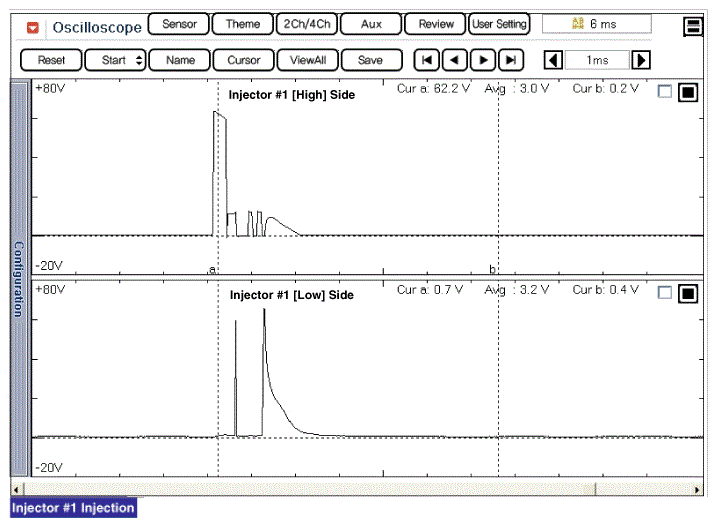Viewport: 717px width, 527px height.
Task: Toggle the empty checkbox on Low Side channel
Action: tap(665, 293)
